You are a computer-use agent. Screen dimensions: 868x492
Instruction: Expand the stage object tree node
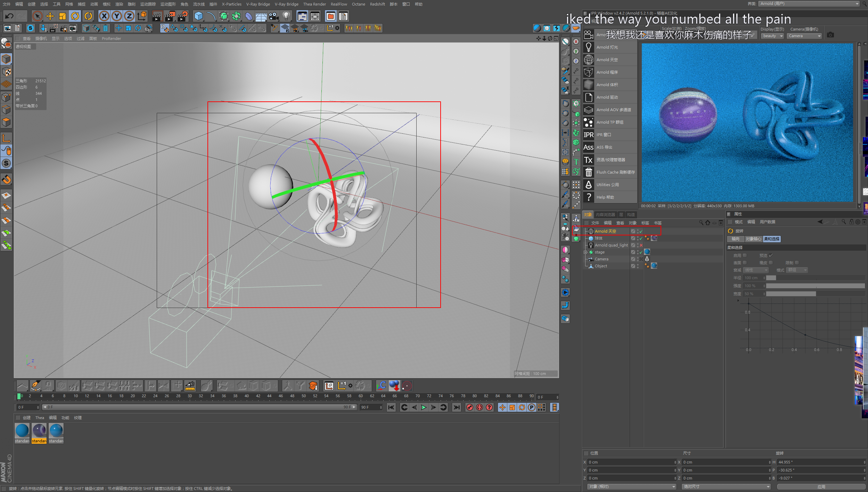585,252
